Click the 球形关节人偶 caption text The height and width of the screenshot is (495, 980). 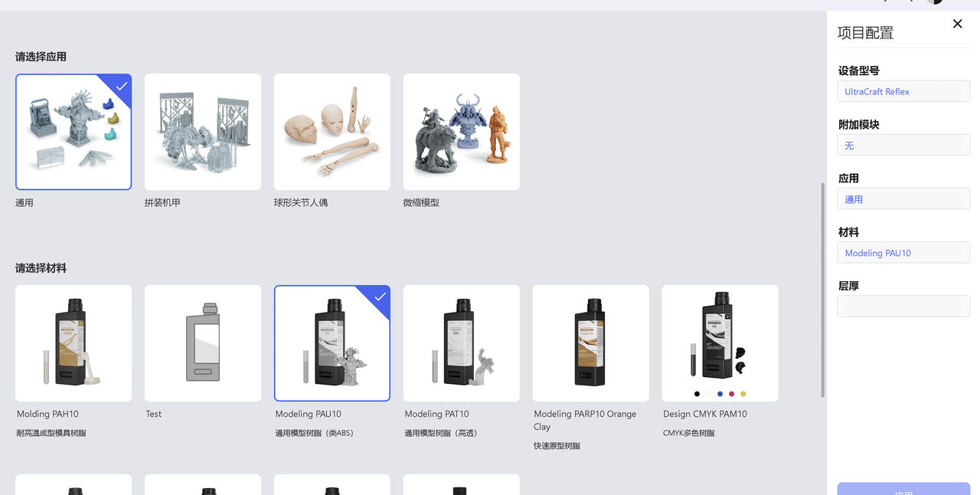point(301,203)
